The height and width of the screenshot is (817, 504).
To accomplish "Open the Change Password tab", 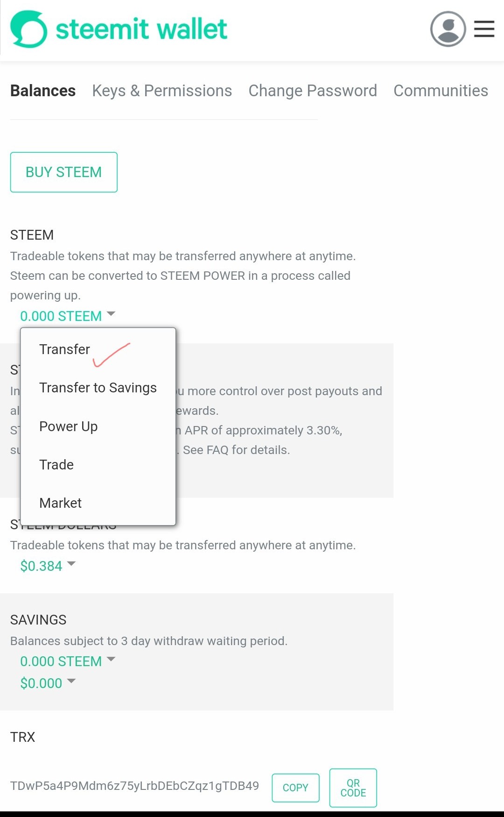I will click(312, 91).
